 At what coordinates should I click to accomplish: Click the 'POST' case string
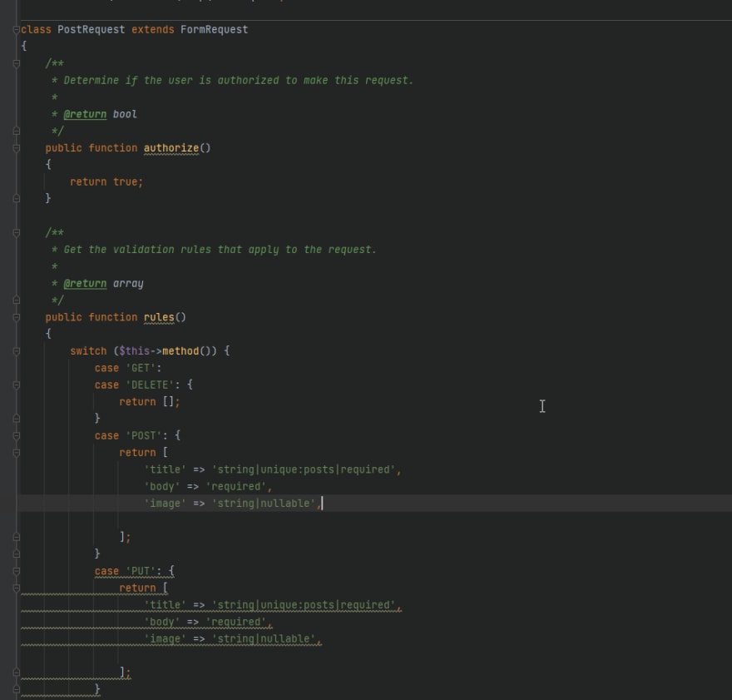click(x=143, y=435)
